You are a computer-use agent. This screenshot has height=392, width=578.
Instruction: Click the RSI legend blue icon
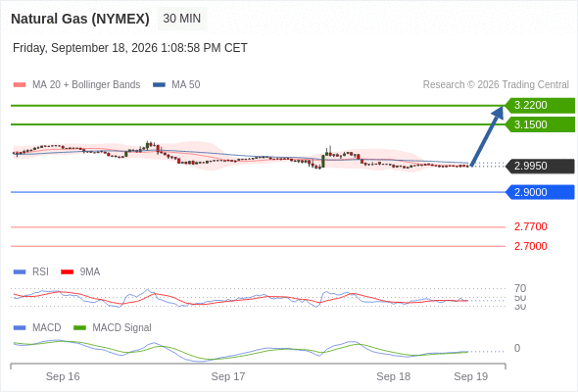[x=20, y=272]
